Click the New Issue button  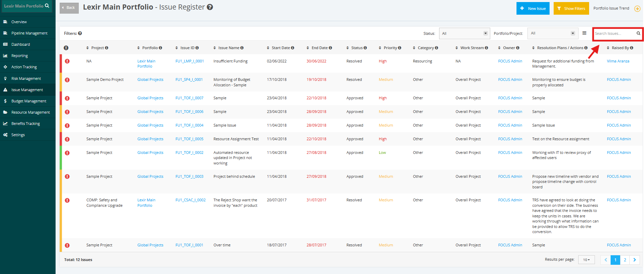[533, 9]
